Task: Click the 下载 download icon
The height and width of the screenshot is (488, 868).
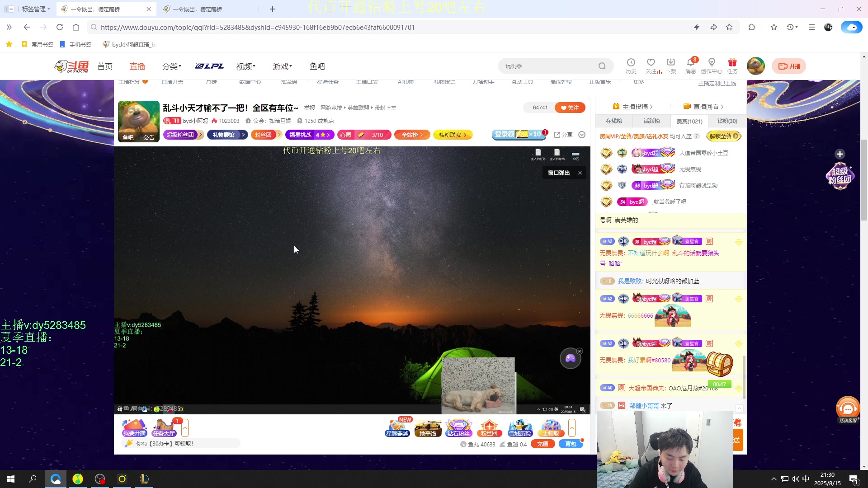Action: 671,66
